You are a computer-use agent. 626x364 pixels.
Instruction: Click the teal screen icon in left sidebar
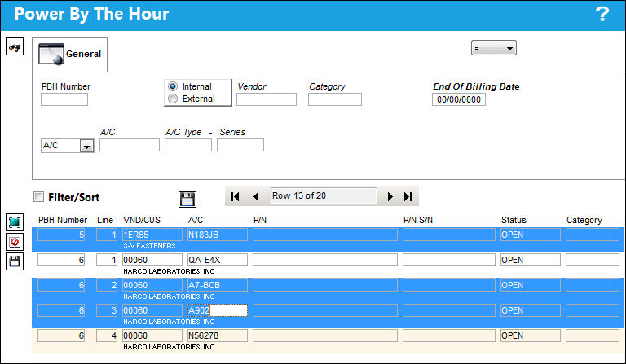15,222
